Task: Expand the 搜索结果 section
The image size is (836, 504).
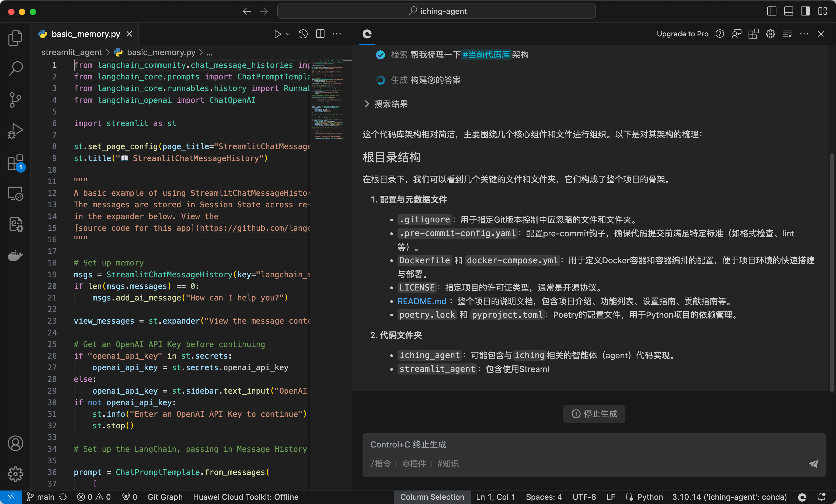Action: point(386,104)
